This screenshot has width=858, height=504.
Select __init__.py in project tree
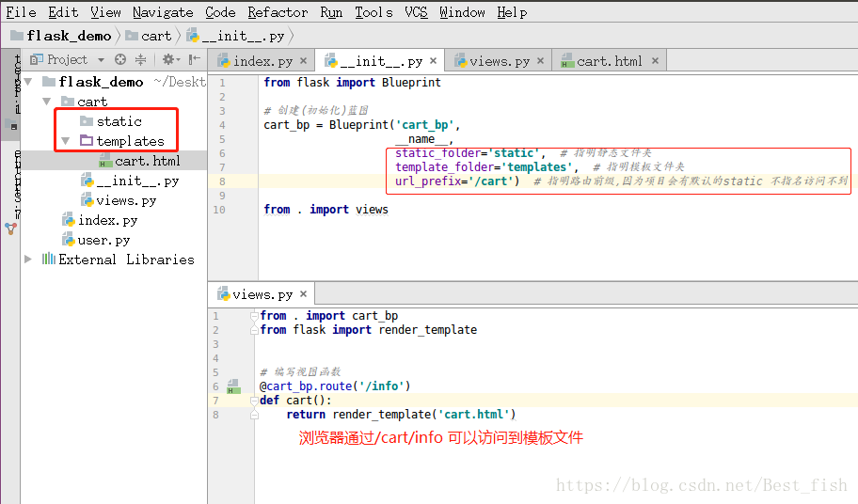click(x=137, y=181)
